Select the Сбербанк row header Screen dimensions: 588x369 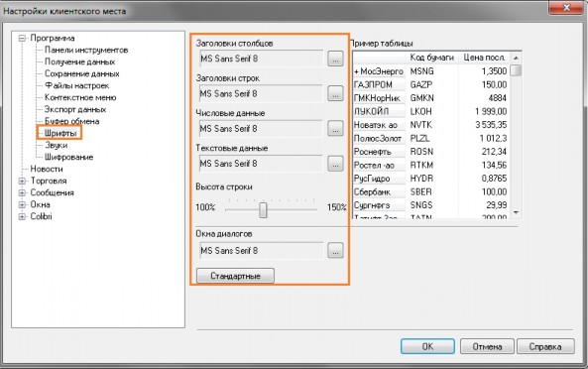coord(380,192)
